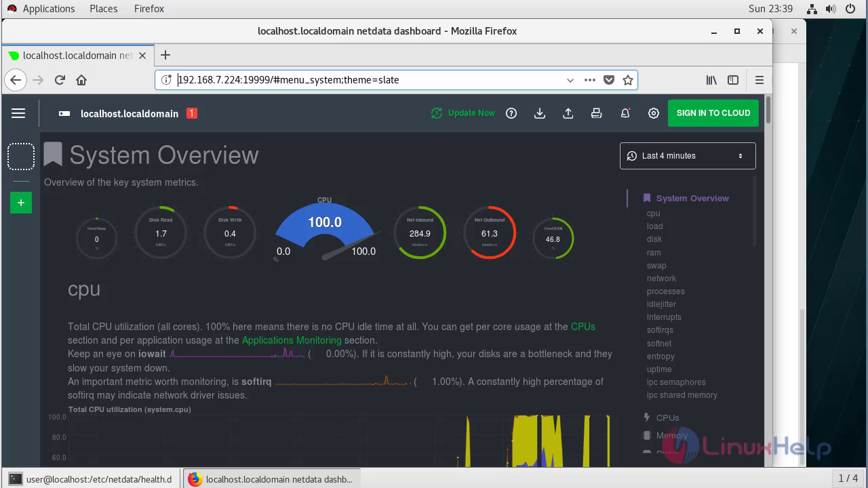Jump to softnet in sidebar

coord(659,344)
